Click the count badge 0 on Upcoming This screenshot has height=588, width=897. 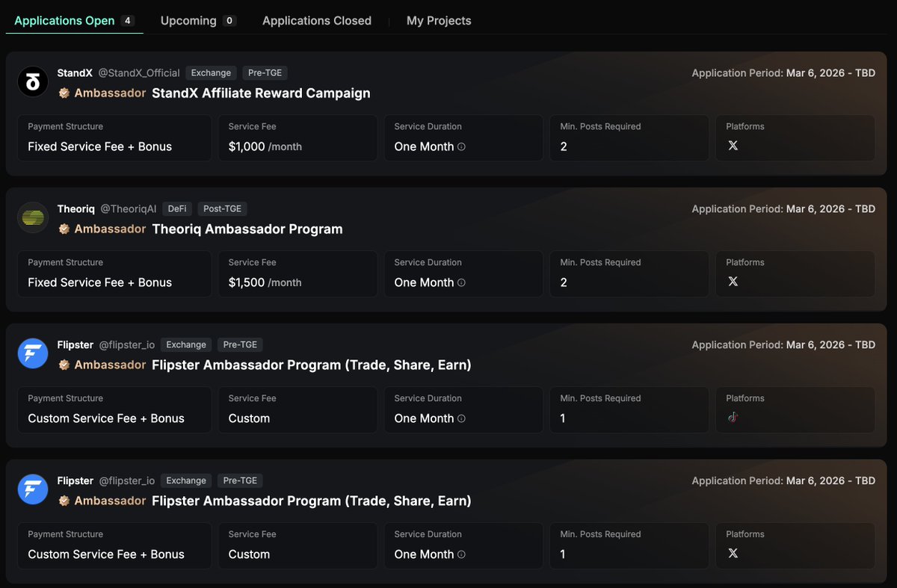pyautogui.click(x=229, y=21)
